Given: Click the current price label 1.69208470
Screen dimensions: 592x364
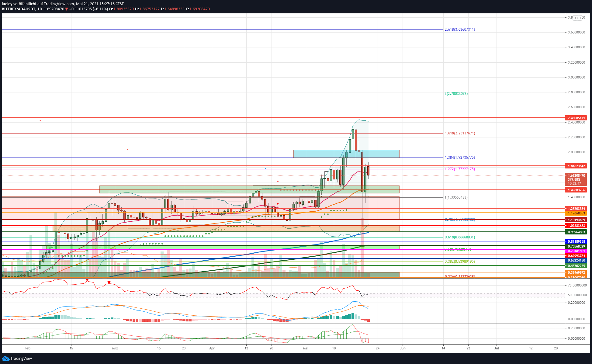Looking at the screenshot, I should 576,175.
